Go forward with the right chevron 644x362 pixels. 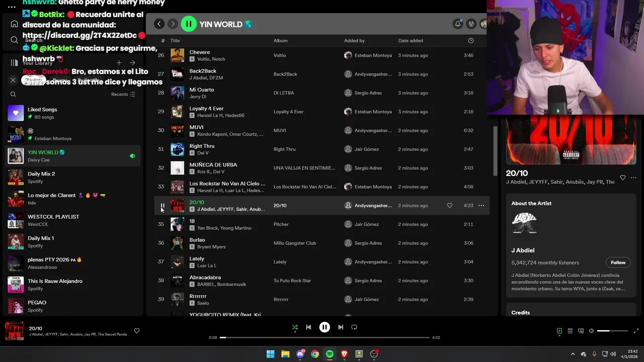click(173, 24)
